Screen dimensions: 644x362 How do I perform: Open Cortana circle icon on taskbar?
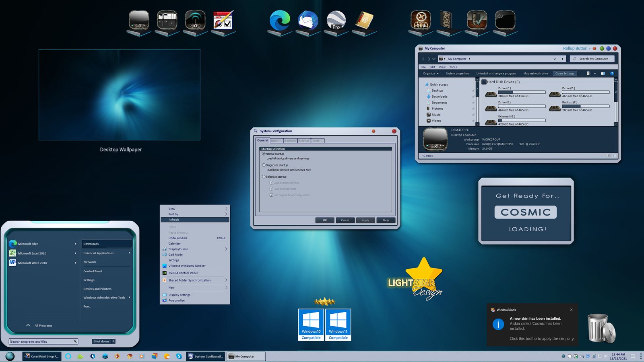pyautogui.click(x=68, y=356)
